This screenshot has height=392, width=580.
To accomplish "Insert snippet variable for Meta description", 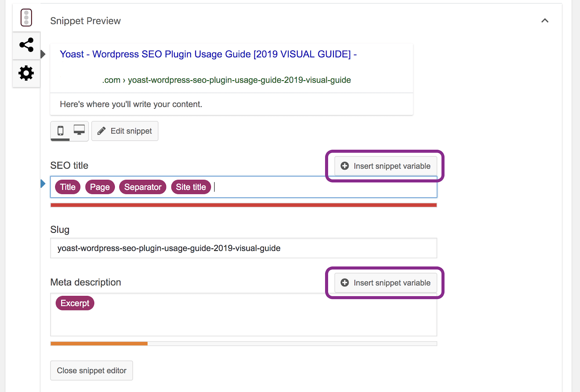I will [x=385, y=283].
